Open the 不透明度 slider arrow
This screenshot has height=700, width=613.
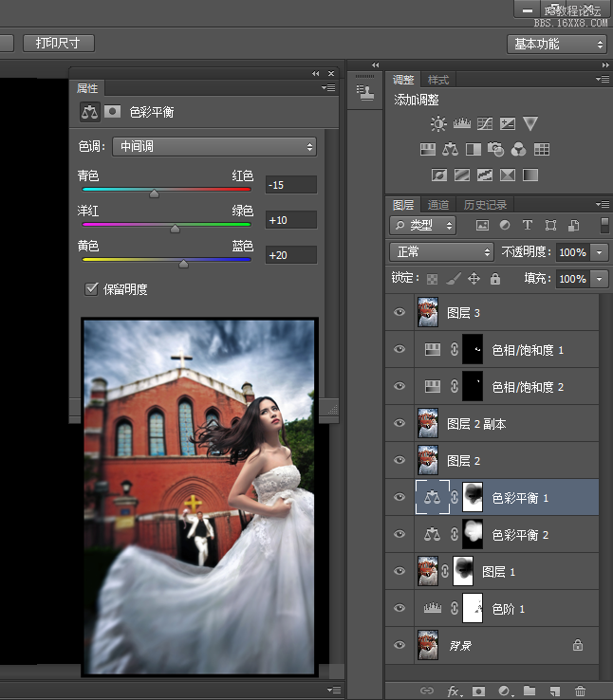click(x=599, y=252)
